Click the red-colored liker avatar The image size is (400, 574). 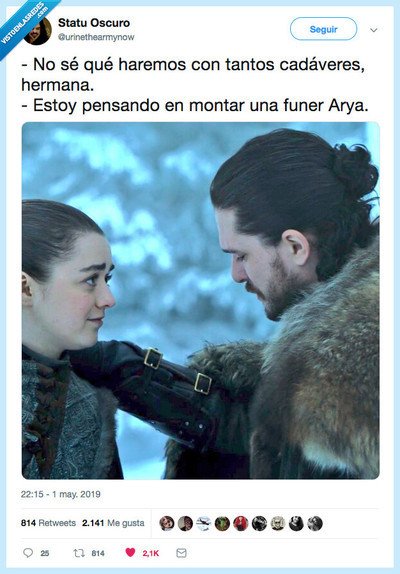click(x=241, y=523)
